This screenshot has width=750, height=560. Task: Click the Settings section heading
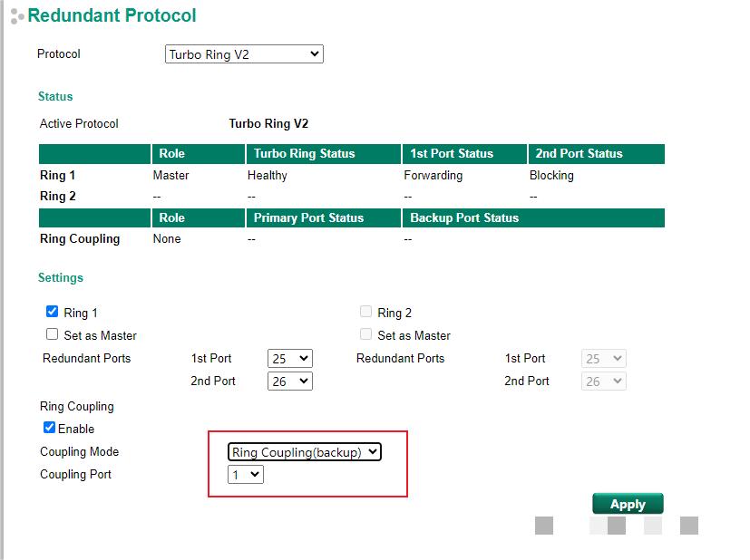(61, 277)
